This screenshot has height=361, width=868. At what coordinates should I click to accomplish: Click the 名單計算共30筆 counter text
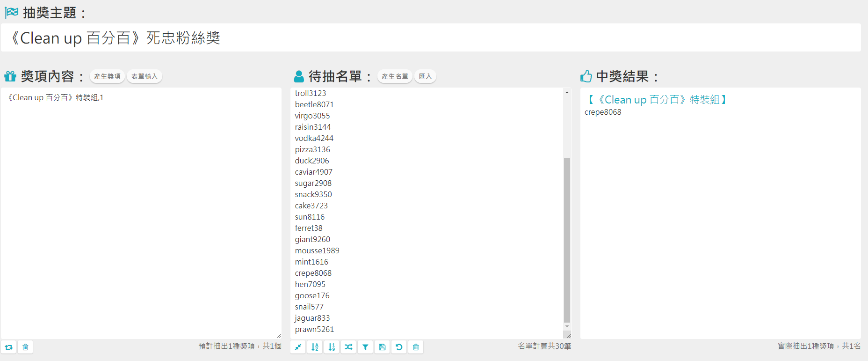[544, 346]
